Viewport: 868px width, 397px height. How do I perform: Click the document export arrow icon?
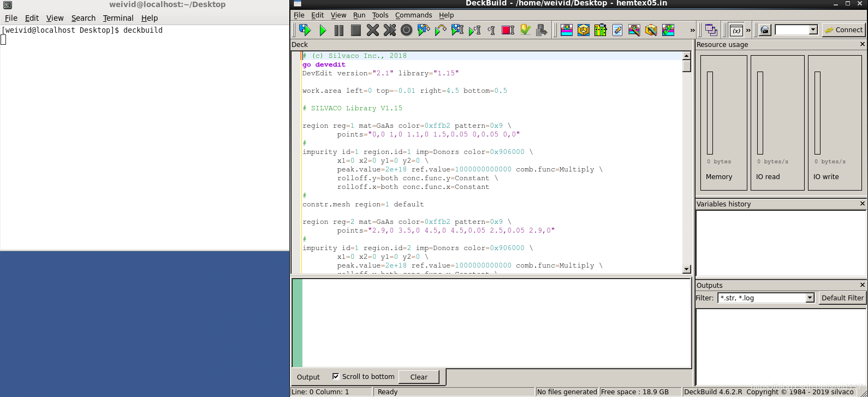(x=542, y=30)
